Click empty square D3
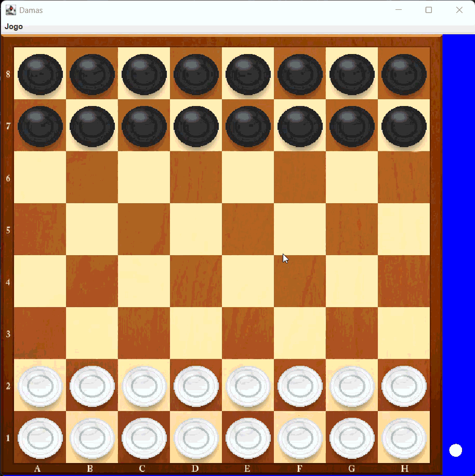The width and height of the screenshot is (475, 476). 196,333
